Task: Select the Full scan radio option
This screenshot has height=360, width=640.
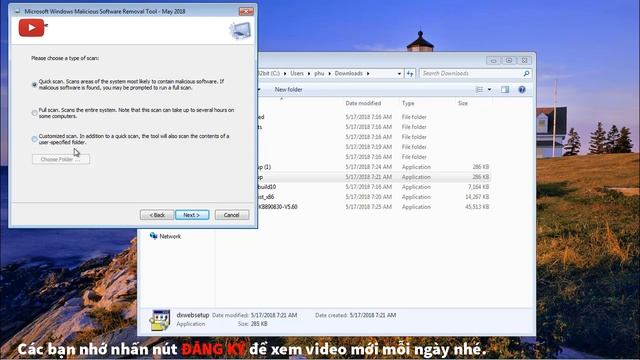Action: 34,113
